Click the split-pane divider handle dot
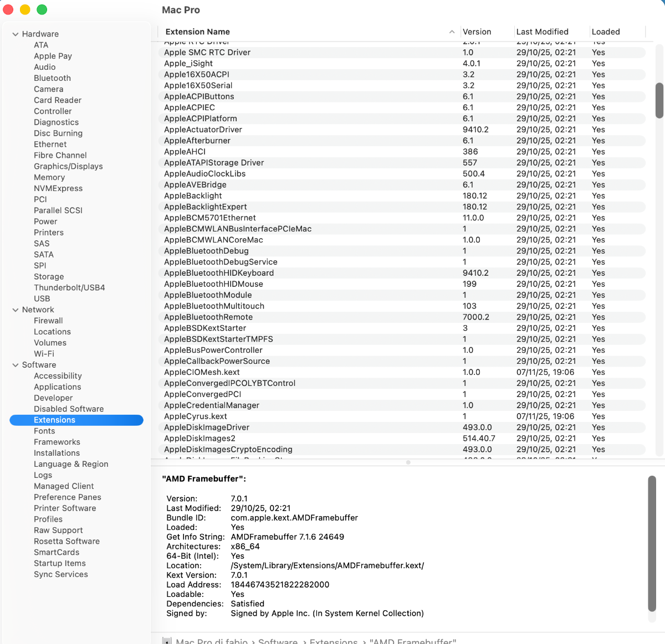The image size is (665, 644). pyautogui.click(x=408, y=462)
